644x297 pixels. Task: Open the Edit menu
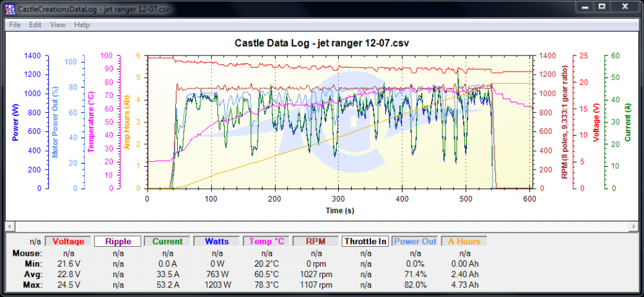35,24
